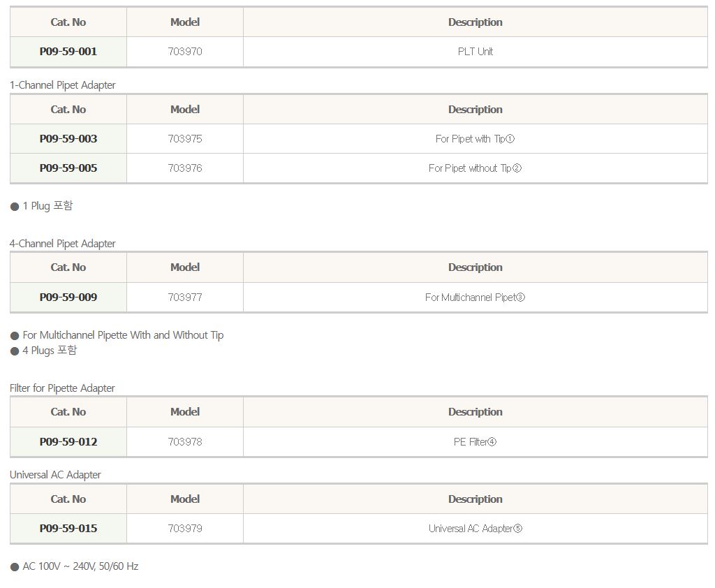Click the PLT Unit description

pos(475,52)
